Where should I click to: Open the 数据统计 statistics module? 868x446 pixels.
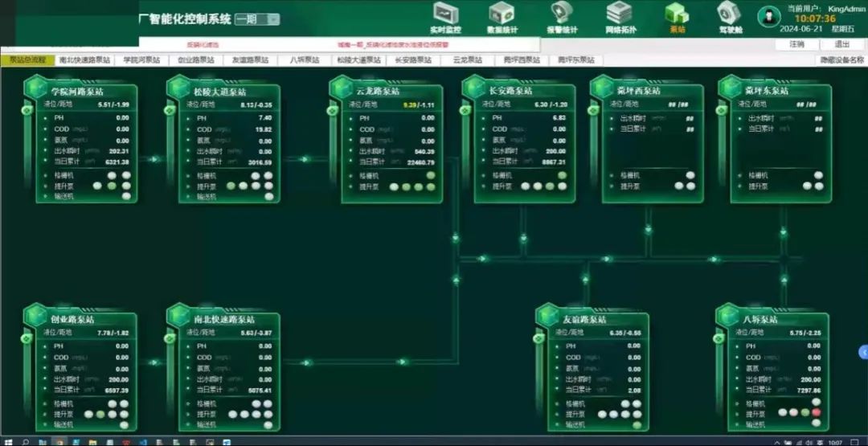point(502,18)
